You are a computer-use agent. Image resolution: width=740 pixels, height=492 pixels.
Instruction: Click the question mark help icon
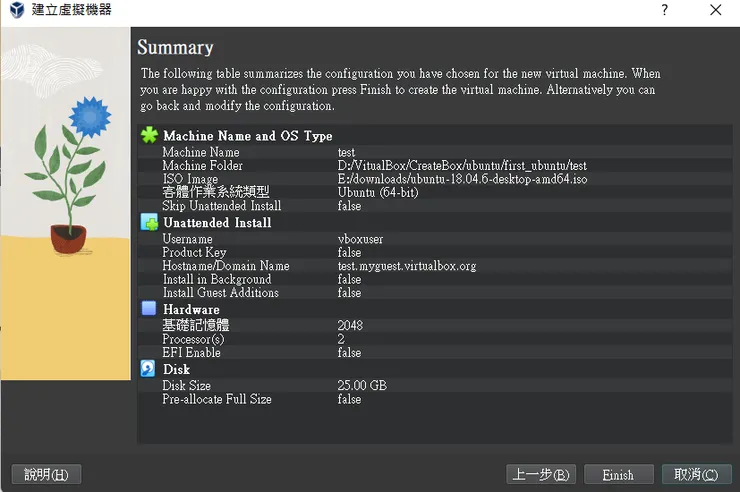click(664, 9)
